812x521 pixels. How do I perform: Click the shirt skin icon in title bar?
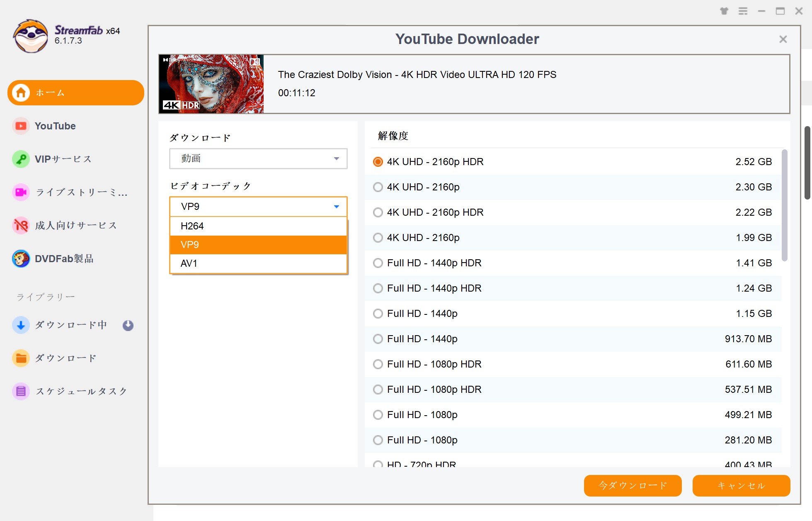724,11
